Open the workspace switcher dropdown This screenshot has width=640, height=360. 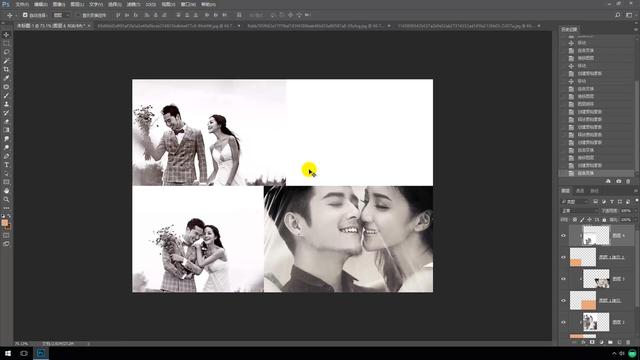629,15
